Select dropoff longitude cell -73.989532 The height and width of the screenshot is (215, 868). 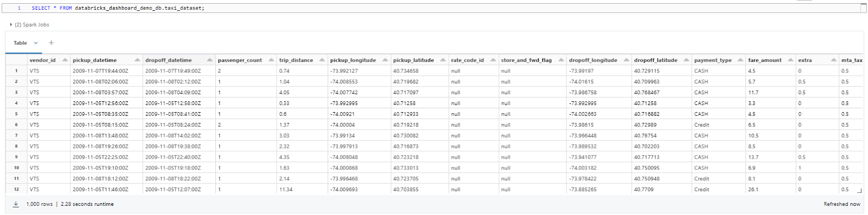pyautogui.click(x=599, y=146)
